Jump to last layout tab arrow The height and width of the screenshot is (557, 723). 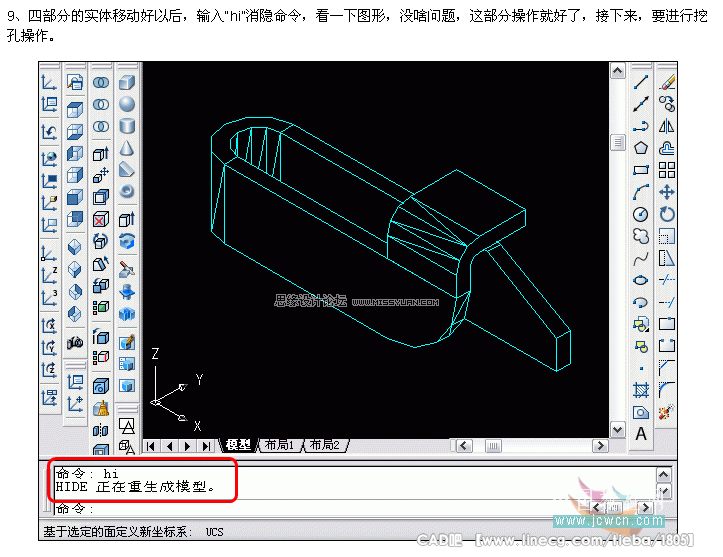point(206,446)
